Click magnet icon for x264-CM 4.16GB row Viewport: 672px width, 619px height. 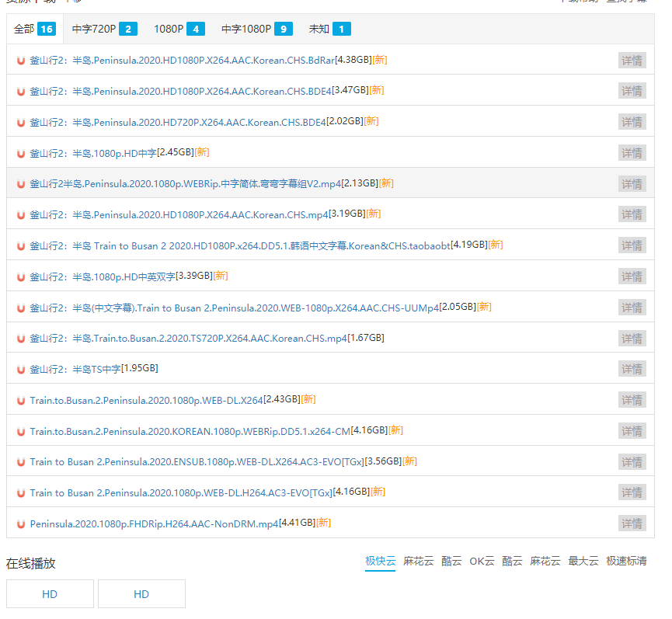[20, 431]
